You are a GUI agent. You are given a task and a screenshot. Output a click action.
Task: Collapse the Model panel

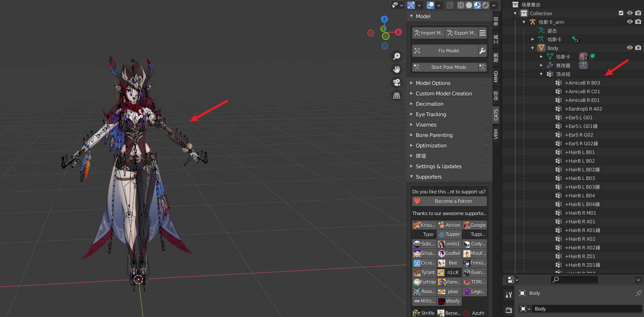411,16
